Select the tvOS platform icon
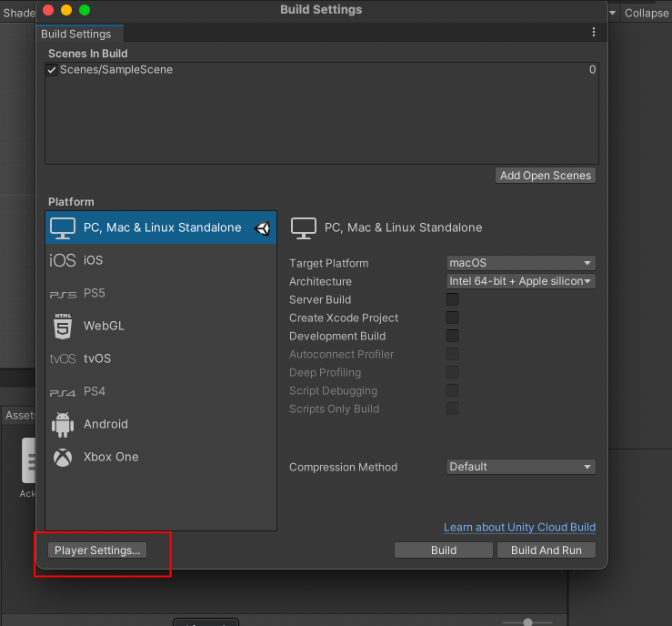672x626 pixels. 63,358
